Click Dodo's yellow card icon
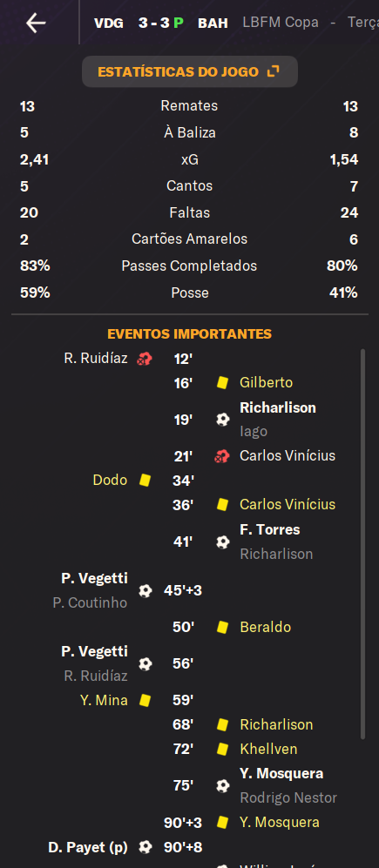379x868 pixels. click(146, 480)
